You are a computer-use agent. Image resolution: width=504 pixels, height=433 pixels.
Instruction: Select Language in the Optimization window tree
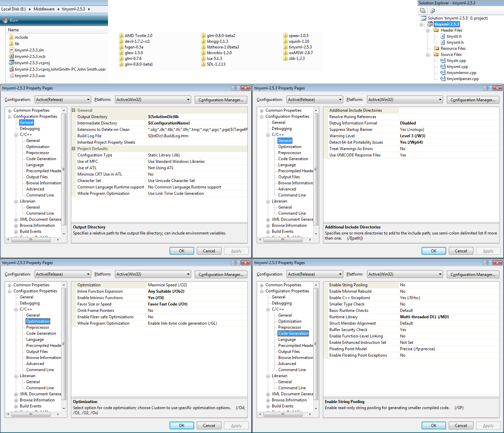(x=35, y=339)
